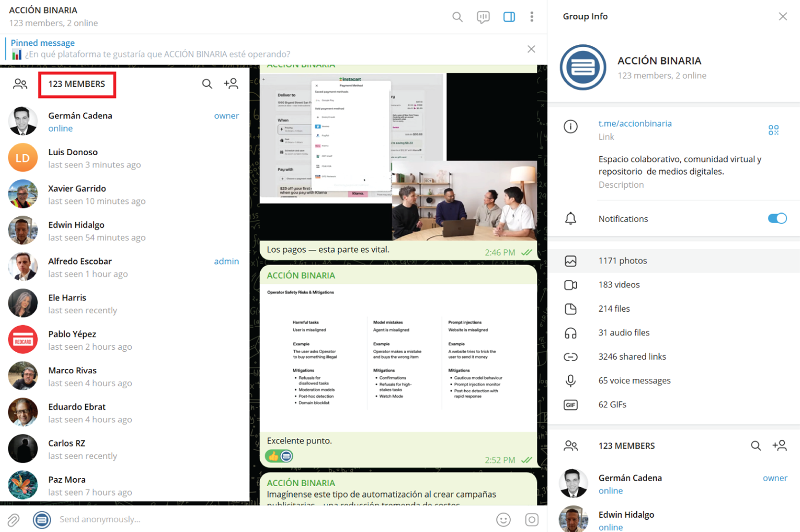This screenshot has height=532, width=800.
Task: Click the paperclip attach file icon
Action: click(x=14, y=520)
